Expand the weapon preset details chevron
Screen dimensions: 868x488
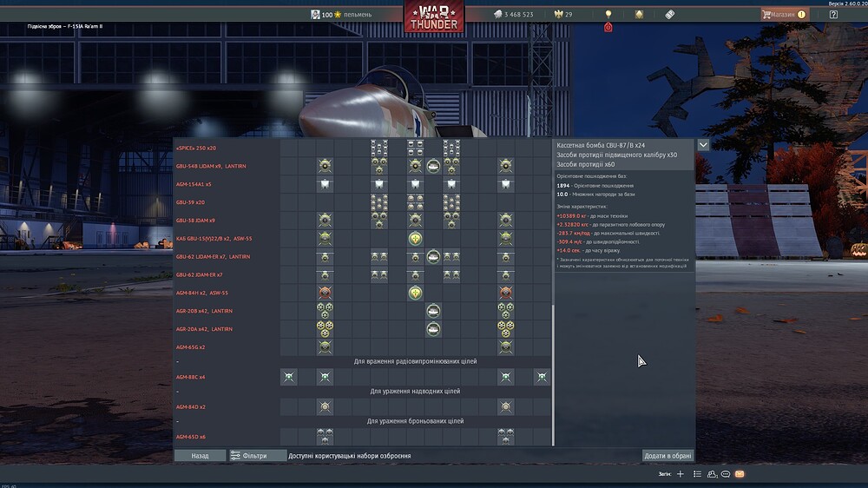703,145
